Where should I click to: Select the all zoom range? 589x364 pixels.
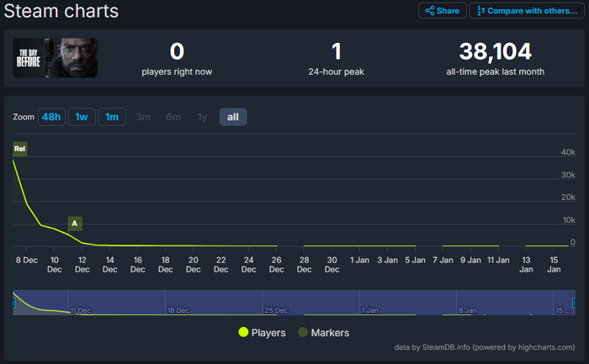[233, 117]
